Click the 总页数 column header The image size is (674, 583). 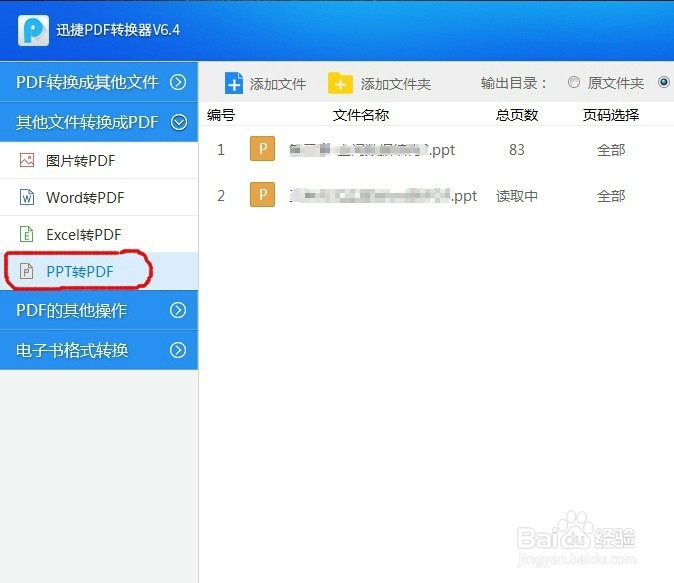pyautogui.click(x=517, y=115)
